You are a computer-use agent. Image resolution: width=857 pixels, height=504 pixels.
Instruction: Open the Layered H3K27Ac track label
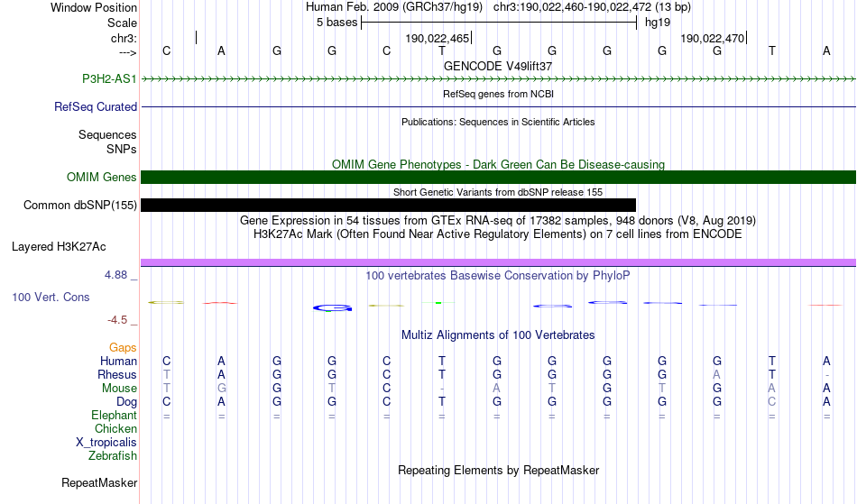point(59,246)
